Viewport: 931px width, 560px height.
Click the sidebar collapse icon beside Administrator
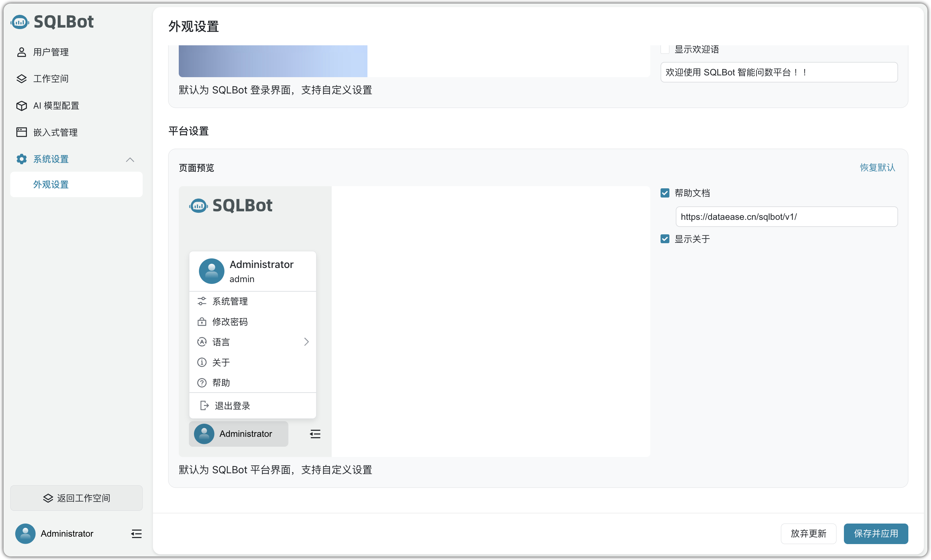click(136, 533)
